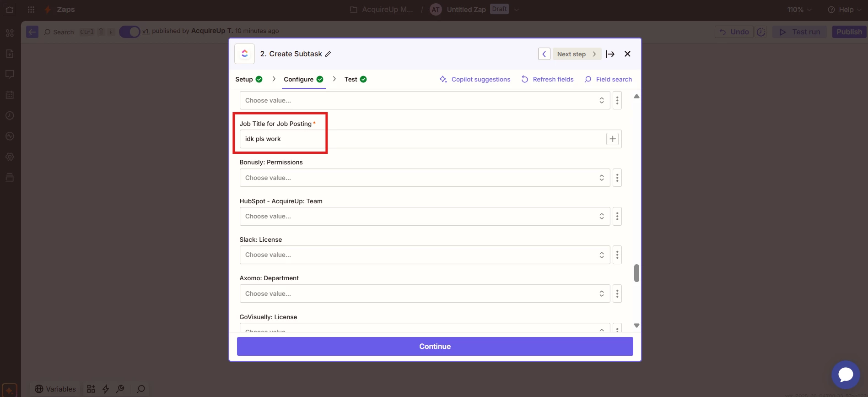The height and width of the screenshot is (397, 868).
Task: Switch to the Configure tab
Action: pyautogui.click(x=303, y=79)
